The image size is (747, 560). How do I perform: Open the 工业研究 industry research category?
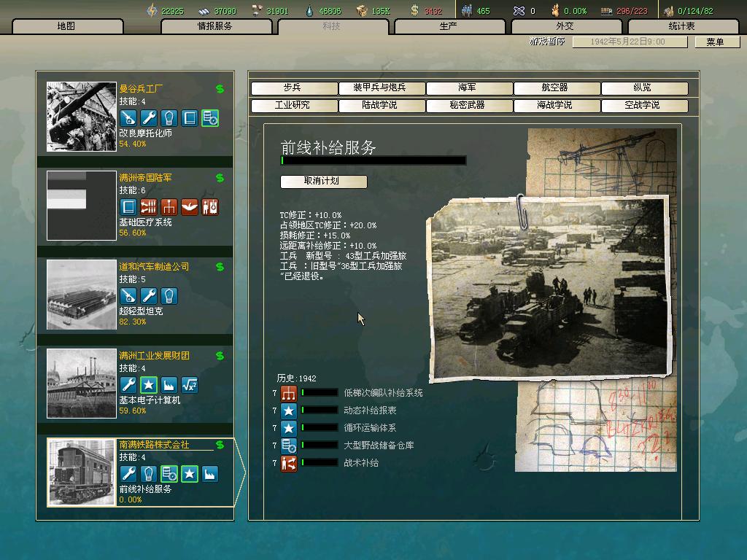[x=294, y=106]
